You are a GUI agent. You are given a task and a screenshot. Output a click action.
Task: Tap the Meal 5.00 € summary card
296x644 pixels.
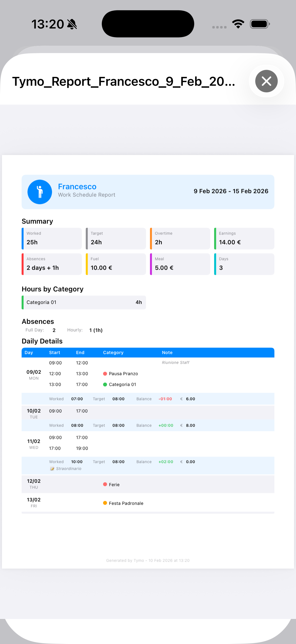click(180, 264)
